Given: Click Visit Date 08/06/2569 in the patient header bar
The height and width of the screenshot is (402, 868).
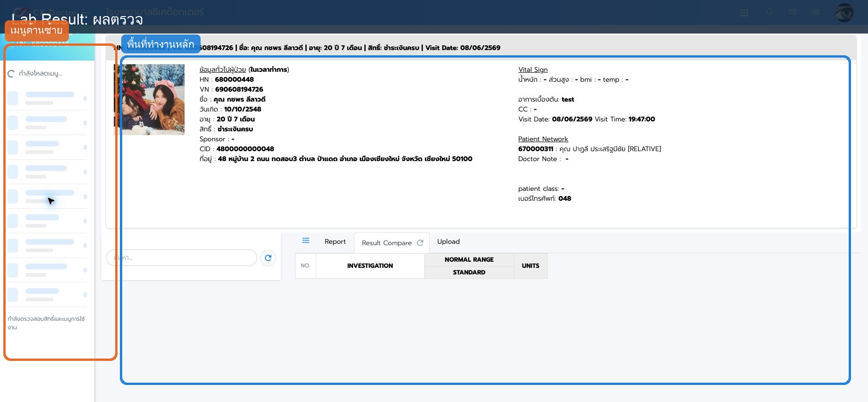Looking at the screenshot, I should 463,48.
